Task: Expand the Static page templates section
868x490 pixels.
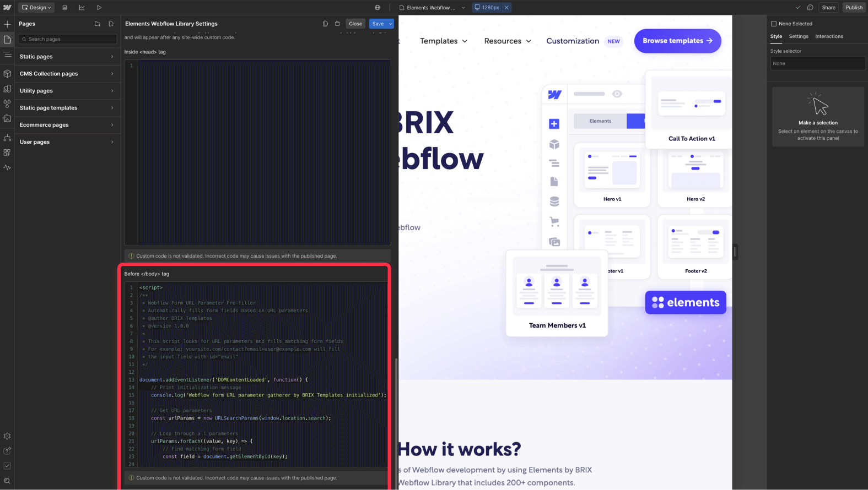Action: pyautogui.click(x=67, y=108)
